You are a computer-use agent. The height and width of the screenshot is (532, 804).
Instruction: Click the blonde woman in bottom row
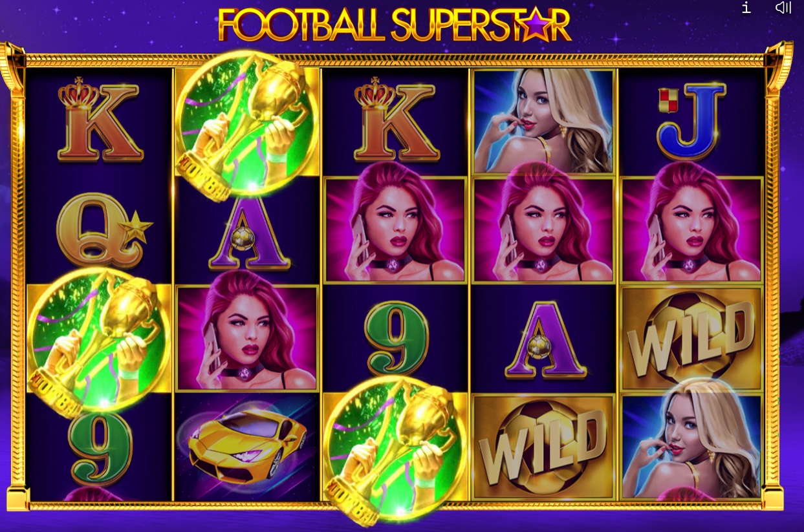691,446
